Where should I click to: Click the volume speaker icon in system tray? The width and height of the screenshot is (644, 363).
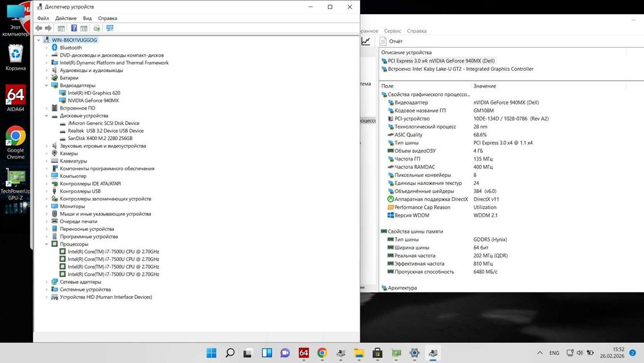(580, 353)
